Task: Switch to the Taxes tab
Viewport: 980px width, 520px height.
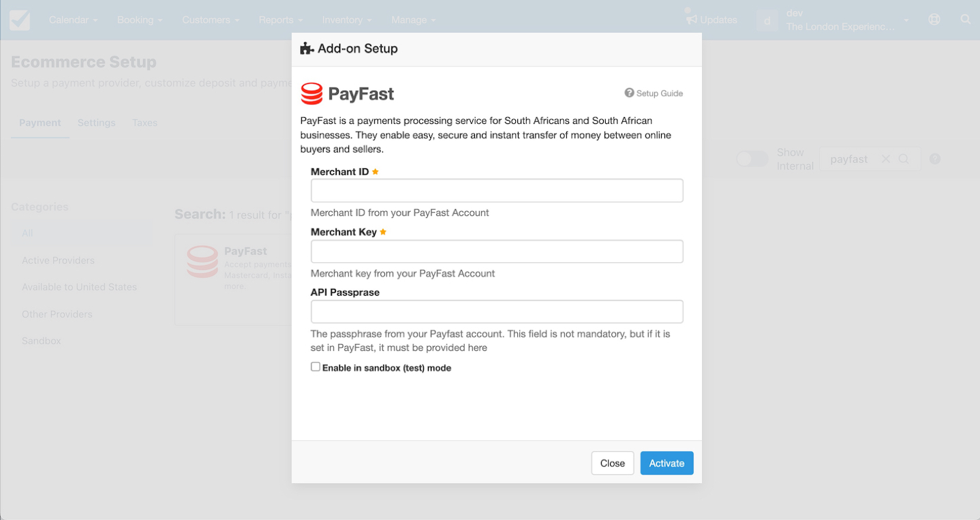Action: coord(145,123)
